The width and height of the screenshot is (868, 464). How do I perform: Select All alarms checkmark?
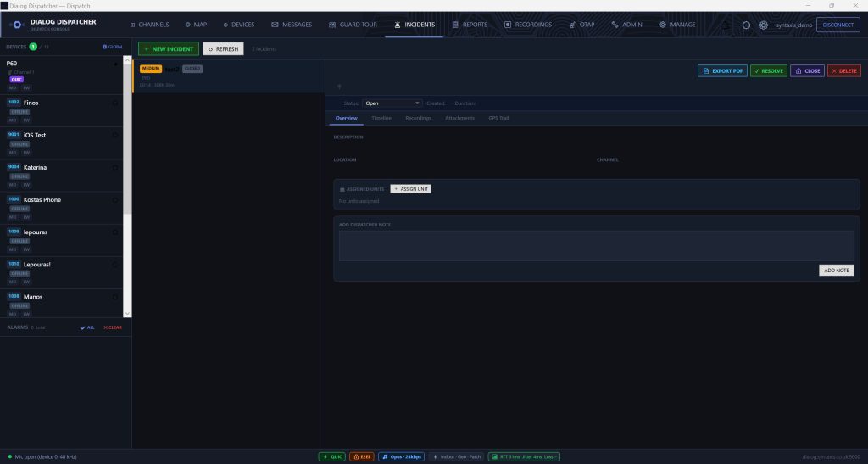[x=87, y=327]
